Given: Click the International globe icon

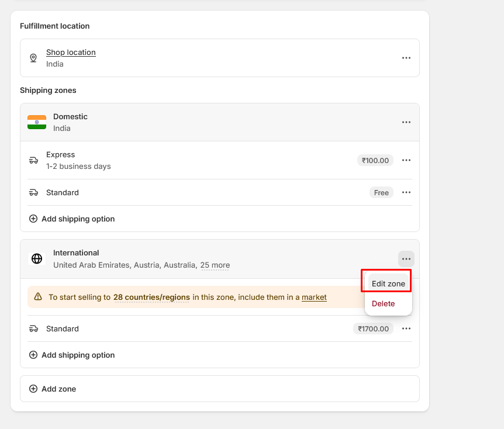Looking at the screenshot, I should point(37,258).
